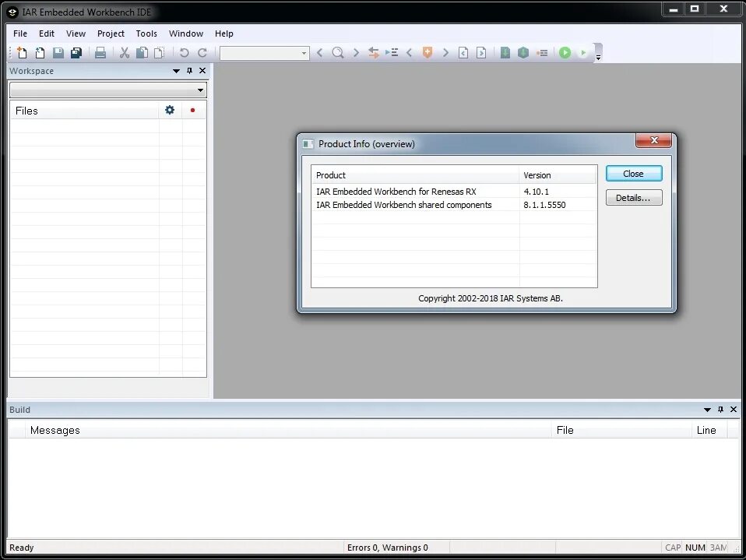Click the Open file toolbar icon
This screenshot has height=560, width=746.
point(40,53)
